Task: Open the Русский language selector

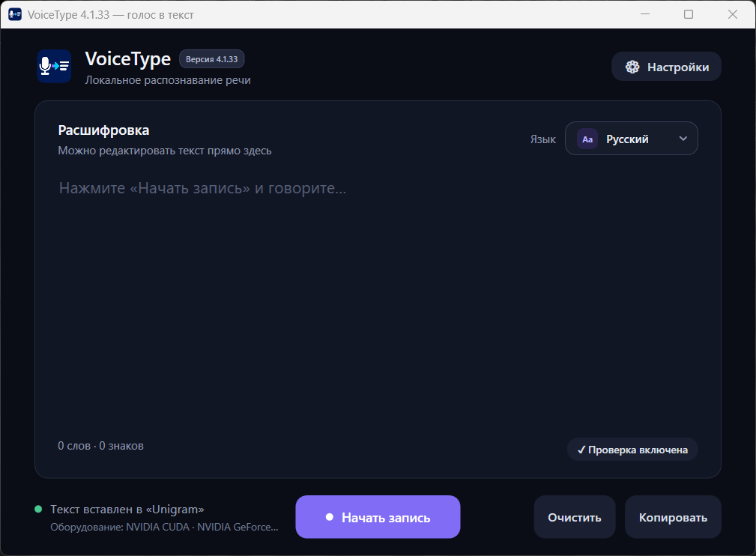Action: [x=631, y=139]
